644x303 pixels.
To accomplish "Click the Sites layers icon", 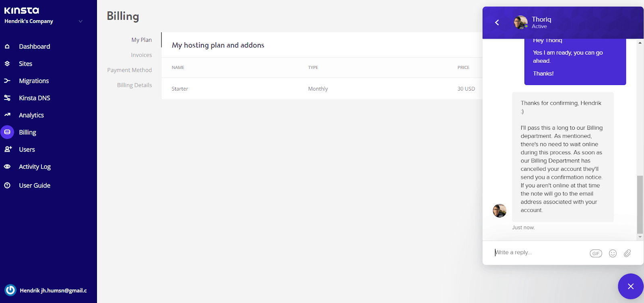I will pyautogui.click(x=7, y=64).
